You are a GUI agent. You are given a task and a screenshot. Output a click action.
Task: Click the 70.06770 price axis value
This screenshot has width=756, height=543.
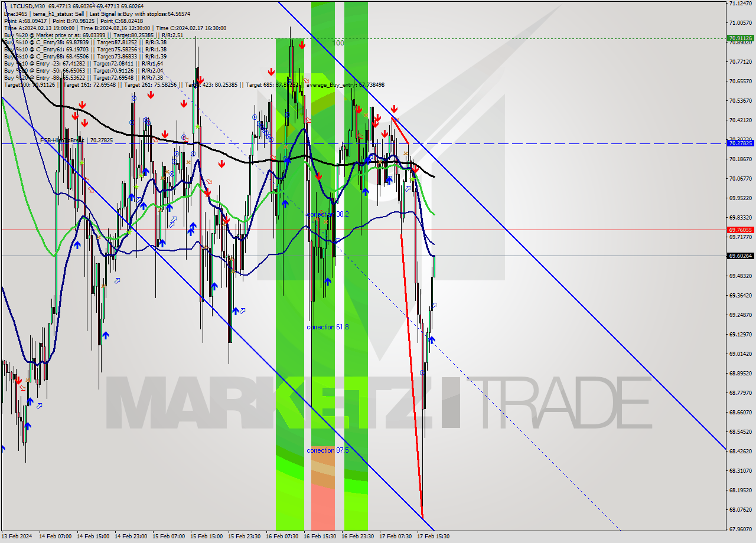[740, 178]
